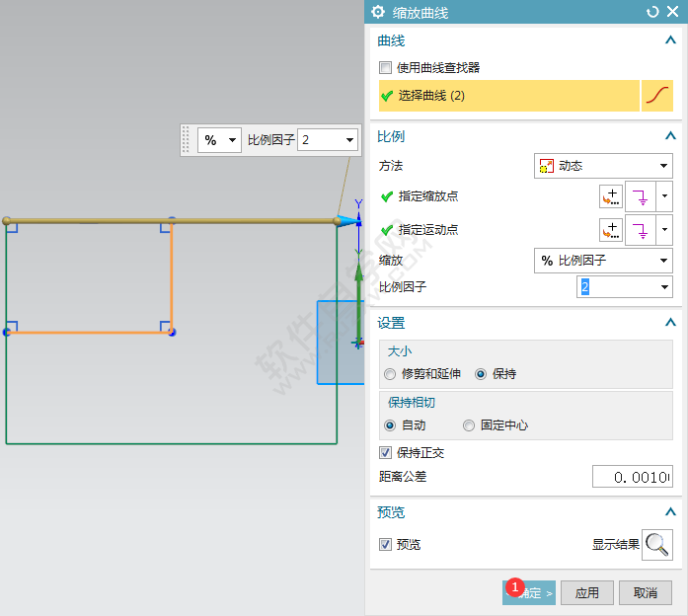The width and height of the screenshot is (688, 616).
Task: Click the floating toolbar drag grip
Action: point(186,140)
